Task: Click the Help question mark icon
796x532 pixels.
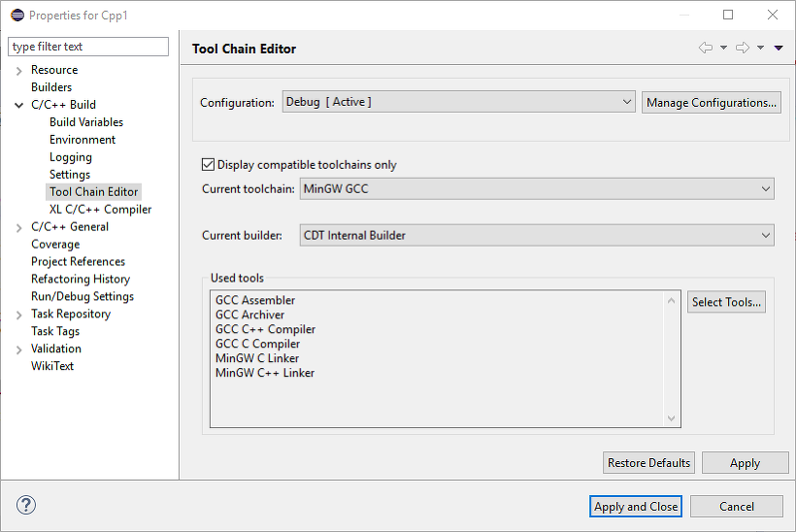Action: [x=26, y=505]
